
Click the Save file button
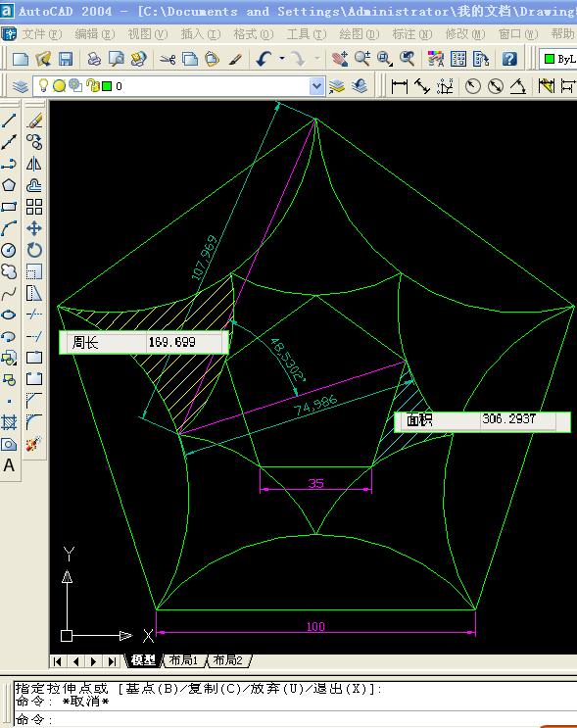[66, 59]
